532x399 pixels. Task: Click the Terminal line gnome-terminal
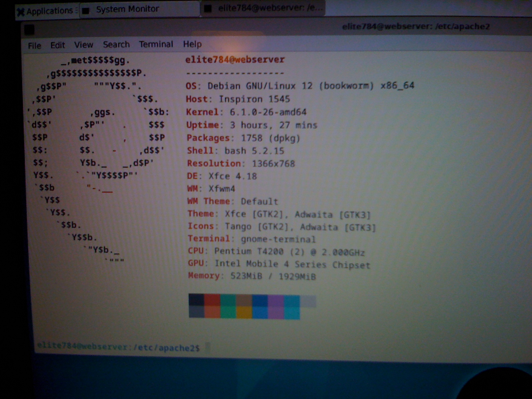coord(252,239)
